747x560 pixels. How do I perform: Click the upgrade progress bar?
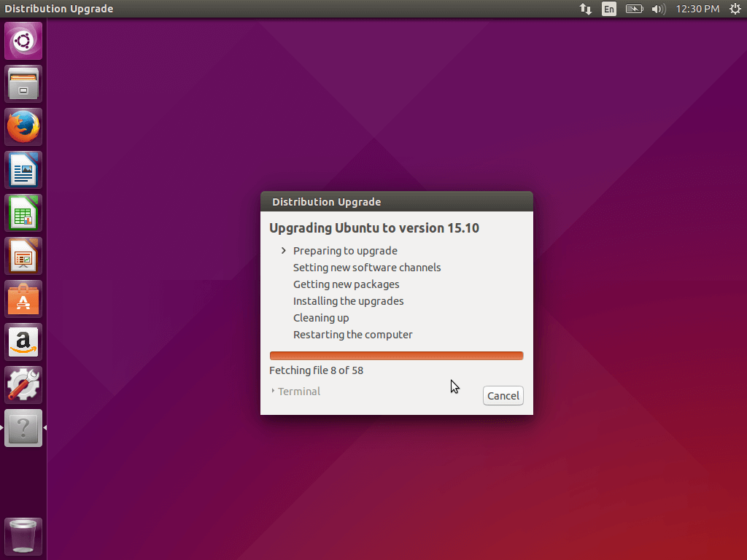(x=396, y=356)
